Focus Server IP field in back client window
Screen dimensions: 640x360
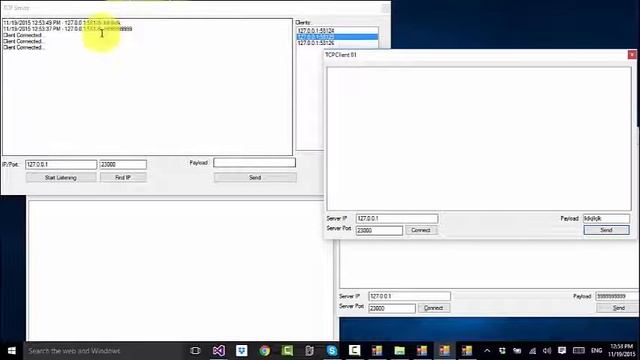[x=409, y=296]
